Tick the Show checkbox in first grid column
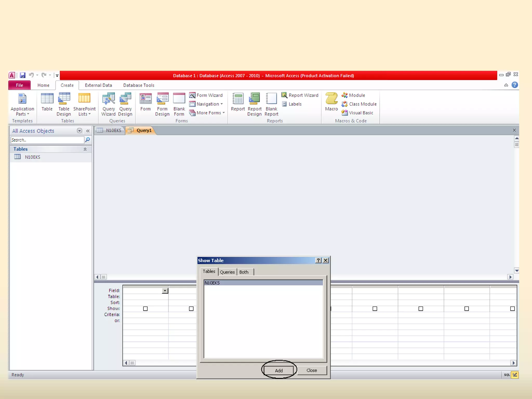Image resolution: width=532 pixels, height=399 pixels. pos(145,309)
